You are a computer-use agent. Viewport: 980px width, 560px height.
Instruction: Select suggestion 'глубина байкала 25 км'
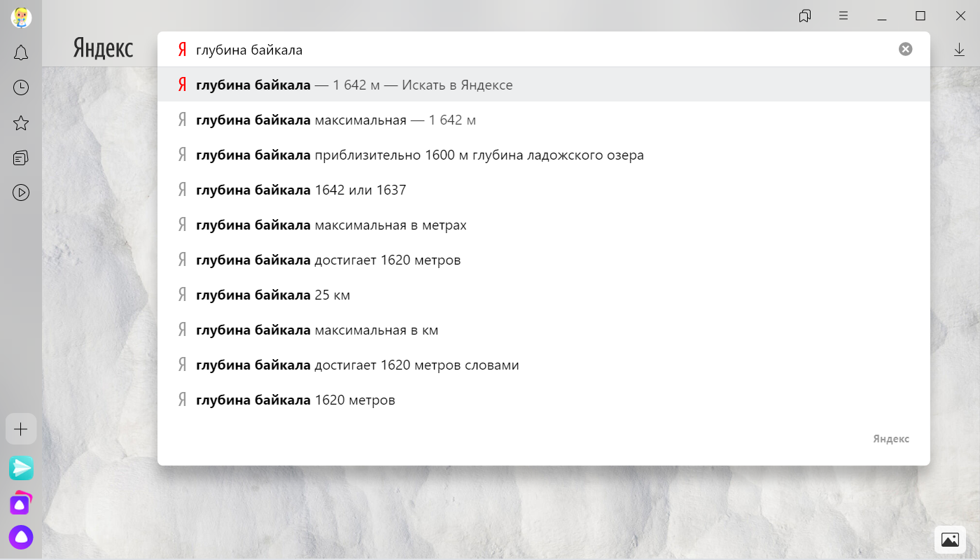(x=544, y=295)
